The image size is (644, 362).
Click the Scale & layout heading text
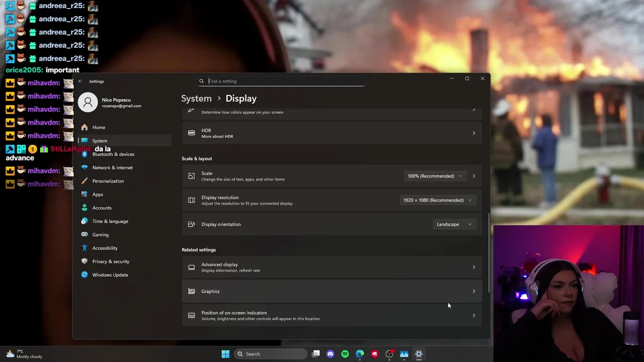click(197, 159)
